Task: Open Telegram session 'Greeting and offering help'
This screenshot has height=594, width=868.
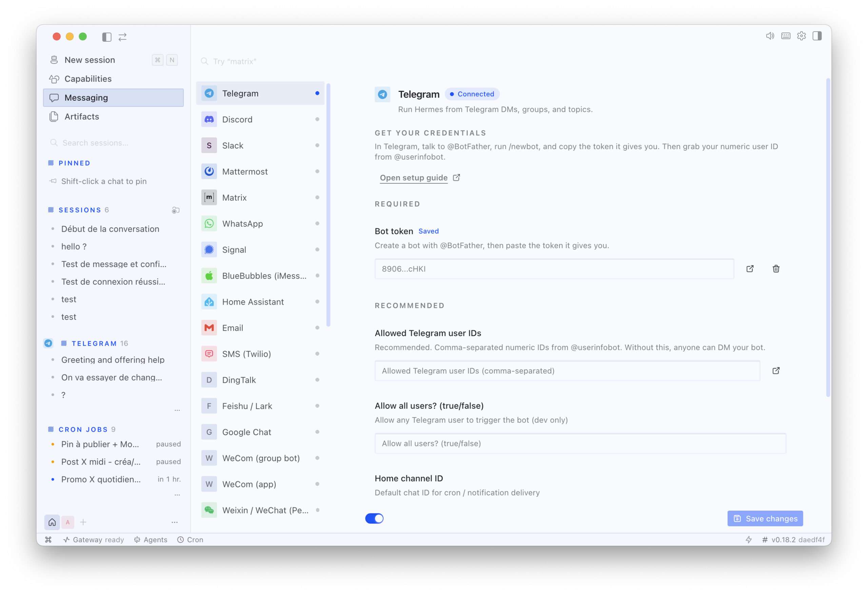Action: coord(113,360)
